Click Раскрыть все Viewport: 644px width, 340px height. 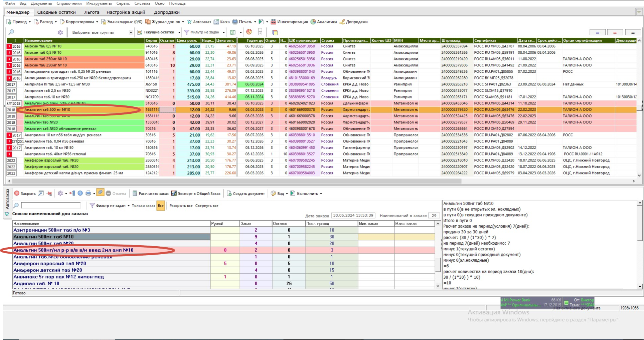click(181, 206)
